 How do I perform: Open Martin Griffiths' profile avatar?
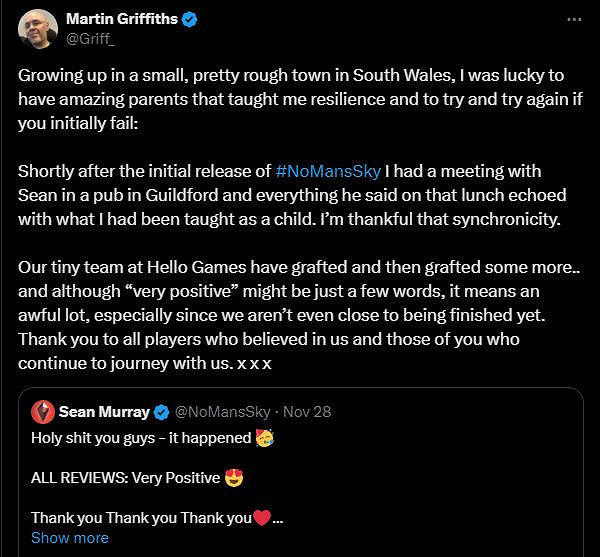pyautogui.click(x=37, y=30)
